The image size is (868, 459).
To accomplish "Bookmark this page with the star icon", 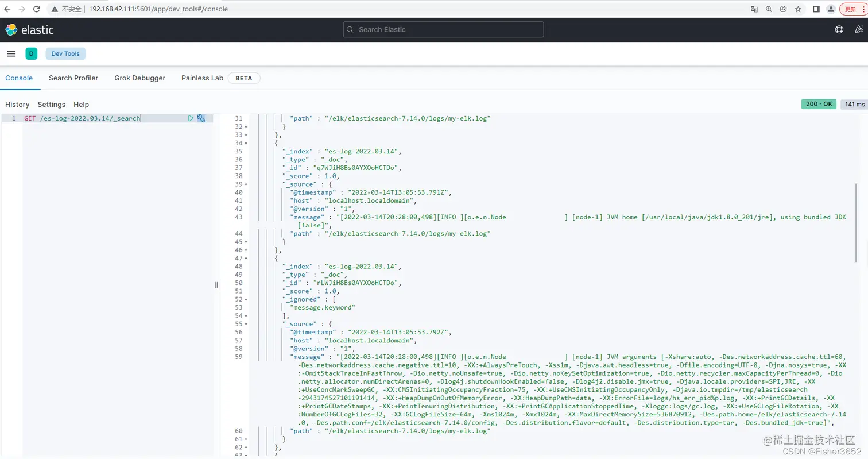I will 798,9.
